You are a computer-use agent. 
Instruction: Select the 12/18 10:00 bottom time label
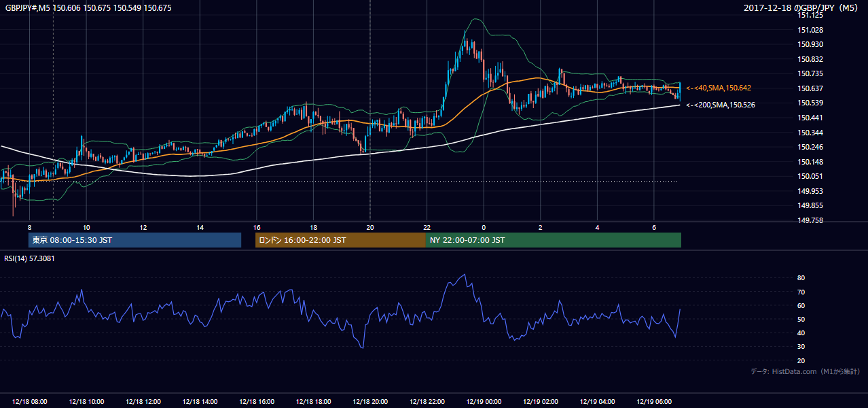(x=86, y=402)
